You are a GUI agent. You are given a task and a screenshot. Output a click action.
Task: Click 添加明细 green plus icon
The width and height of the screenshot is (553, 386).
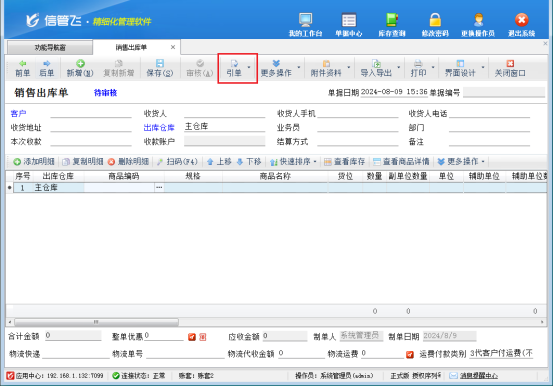pos(17,162)
